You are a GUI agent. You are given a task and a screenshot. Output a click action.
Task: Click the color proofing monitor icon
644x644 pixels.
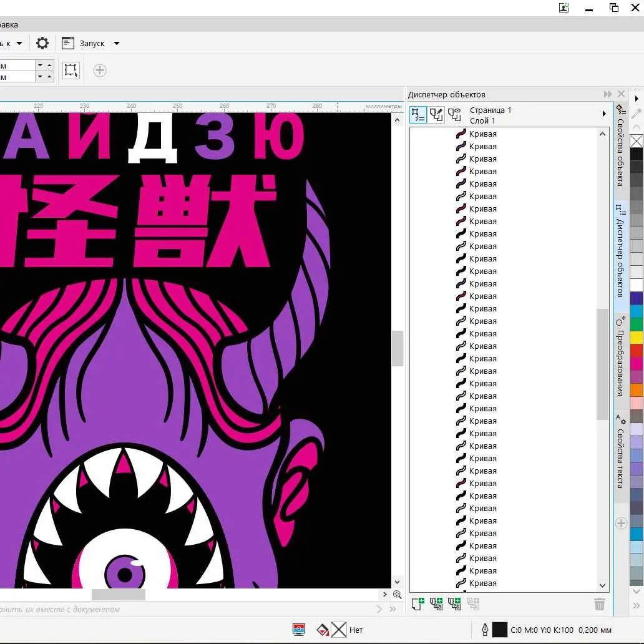pos(299,630)
